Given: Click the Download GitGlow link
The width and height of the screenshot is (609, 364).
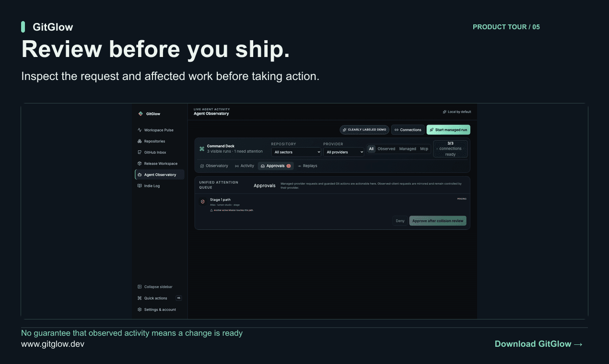Looking at the screenshot, I should (539, 344).
